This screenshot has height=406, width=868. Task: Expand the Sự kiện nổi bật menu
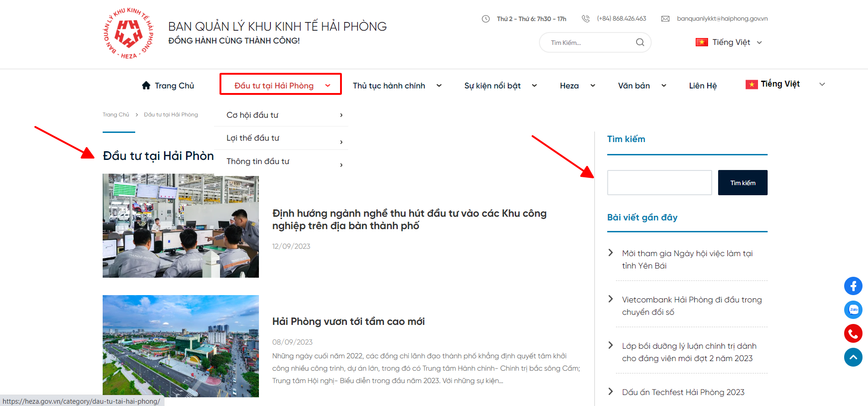click(x=500, y=86)
